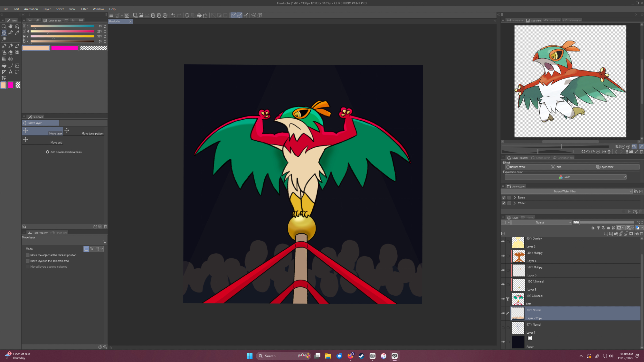
Task: Open the Filter menu
Action: (x=84, y=9)
